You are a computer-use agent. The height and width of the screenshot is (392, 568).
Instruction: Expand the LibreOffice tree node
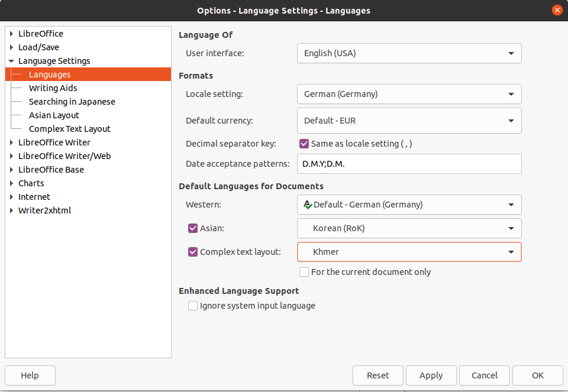pyautogui.click(x=11, y=34)
